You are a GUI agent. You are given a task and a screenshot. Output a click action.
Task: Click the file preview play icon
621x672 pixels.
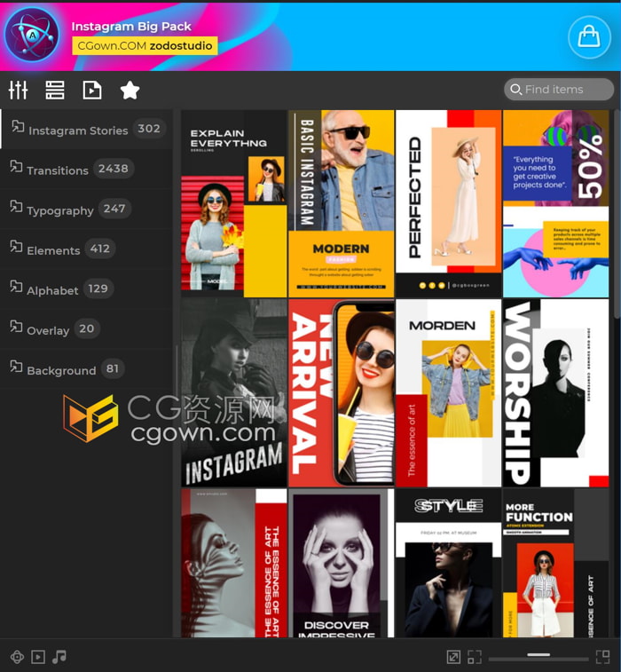click(x=92, y=90)
